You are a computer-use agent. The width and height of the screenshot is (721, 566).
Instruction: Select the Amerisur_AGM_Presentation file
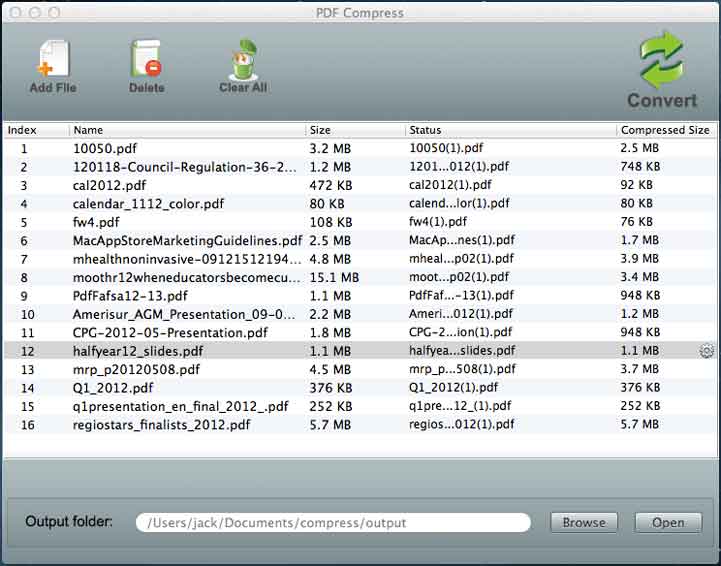(x=360, y=314)
